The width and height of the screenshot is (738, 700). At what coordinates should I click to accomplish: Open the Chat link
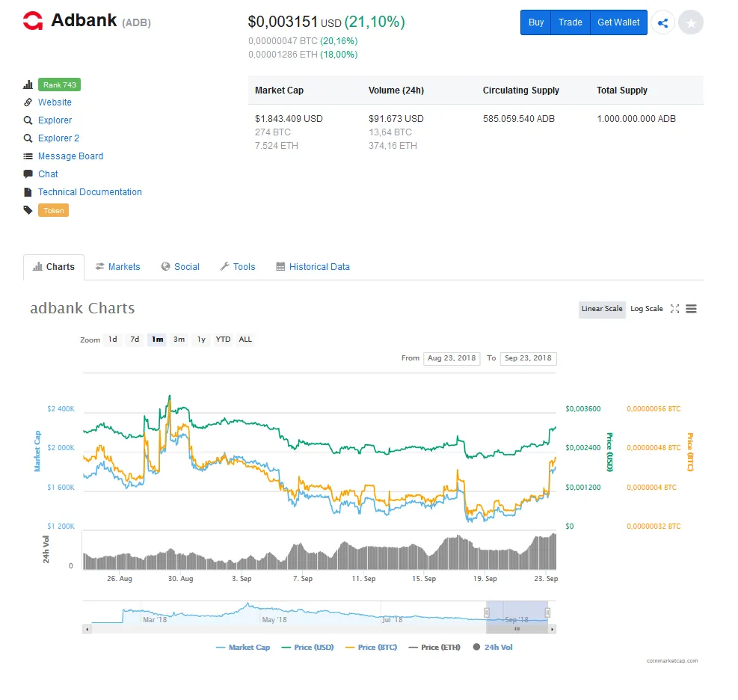[48, 174]
